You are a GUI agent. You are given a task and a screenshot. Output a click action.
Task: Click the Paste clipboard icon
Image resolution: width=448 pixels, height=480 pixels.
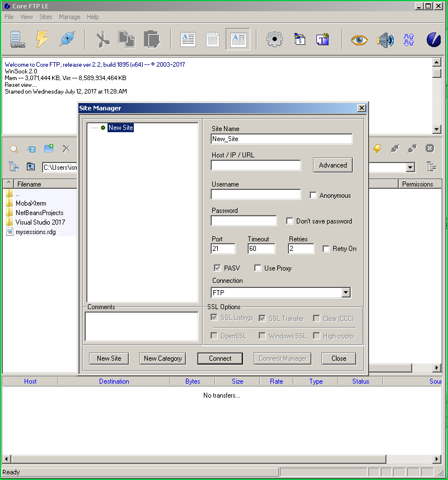152,39
